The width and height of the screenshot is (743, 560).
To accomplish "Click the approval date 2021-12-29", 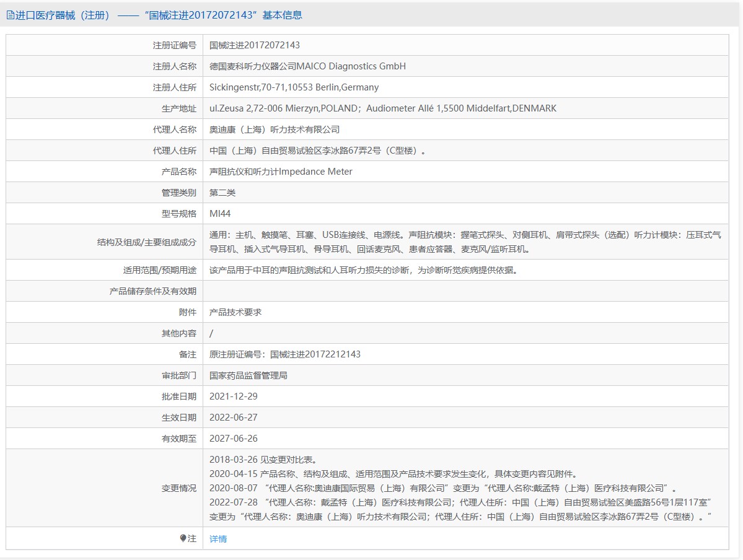I will click(233, 396).
